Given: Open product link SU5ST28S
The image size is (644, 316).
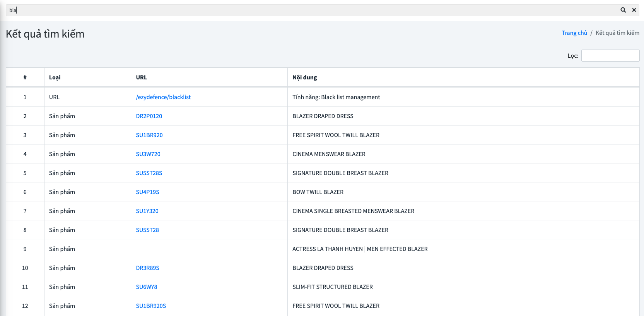Looking at the screenshot, I should (x=149, y=173).
